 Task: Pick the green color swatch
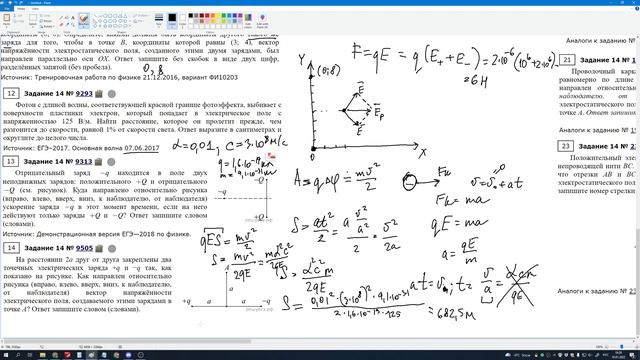point(224,16)
